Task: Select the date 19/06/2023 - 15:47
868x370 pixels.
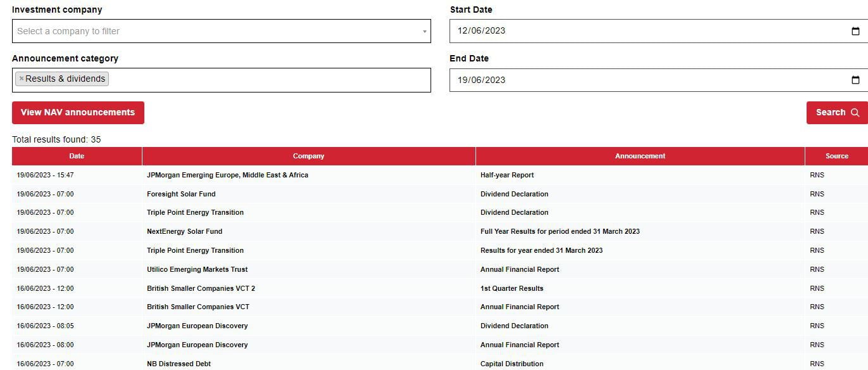Action: [45, 175]
